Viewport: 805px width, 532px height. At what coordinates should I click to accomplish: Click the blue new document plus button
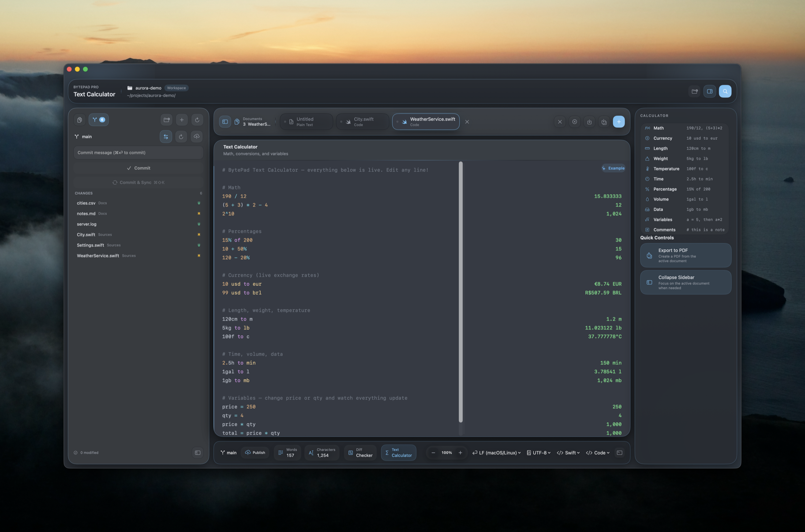point(619,122)
